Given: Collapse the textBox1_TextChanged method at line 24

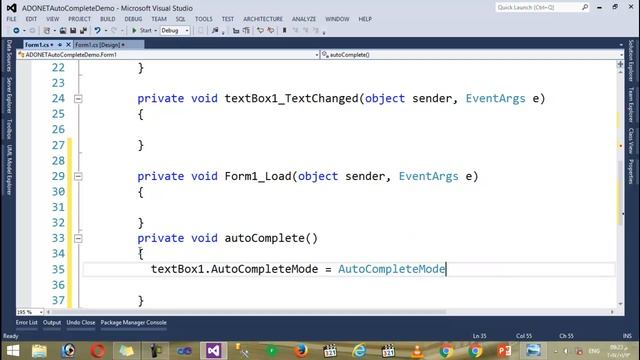Looking at the screenshot, I should pos(78,99).
